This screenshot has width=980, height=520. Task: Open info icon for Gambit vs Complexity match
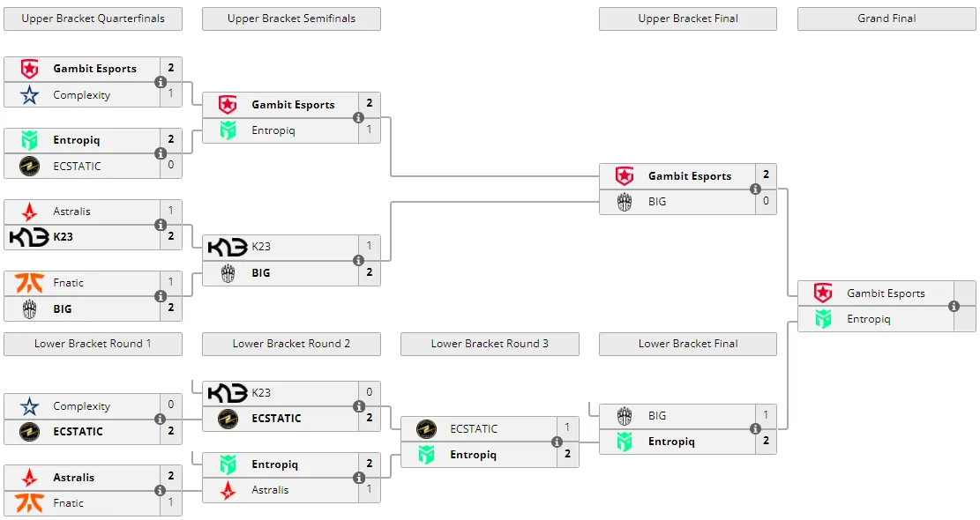[x=161, y=82]
